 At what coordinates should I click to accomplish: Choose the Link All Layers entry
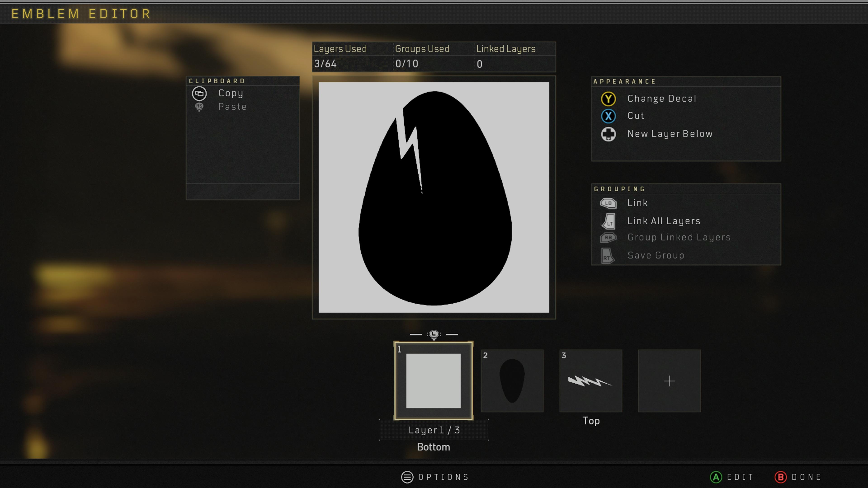pyautogui.click(x=663, y=221)
